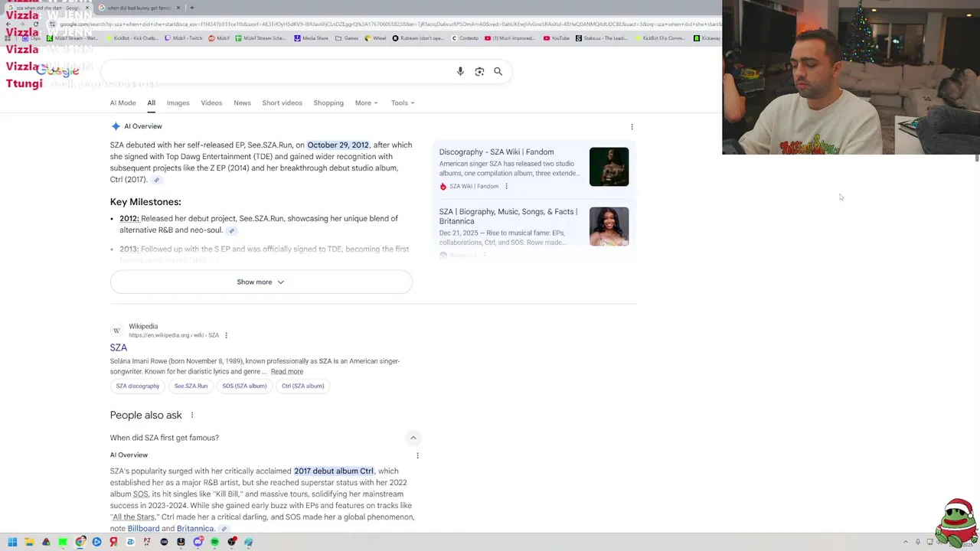Click Fandom result thumbnail image
This screenshot has width=980, height=551.
tap(609, 167)
